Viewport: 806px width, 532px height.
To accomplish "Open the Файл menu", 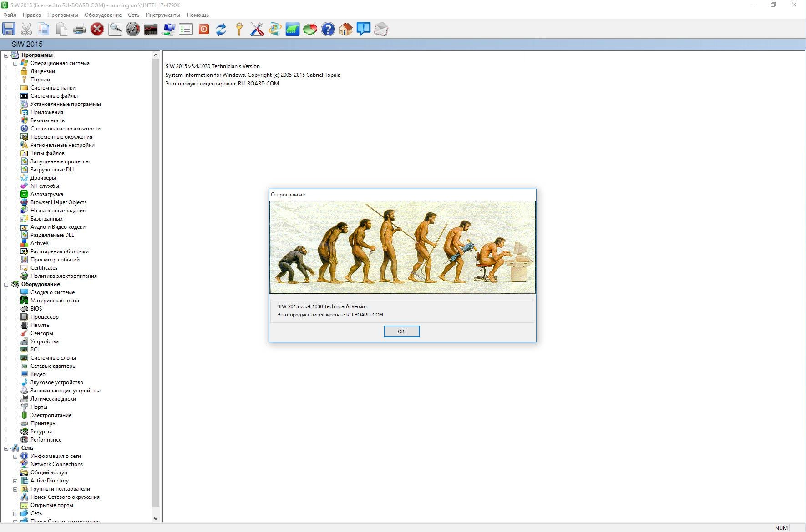I will 10,15.
